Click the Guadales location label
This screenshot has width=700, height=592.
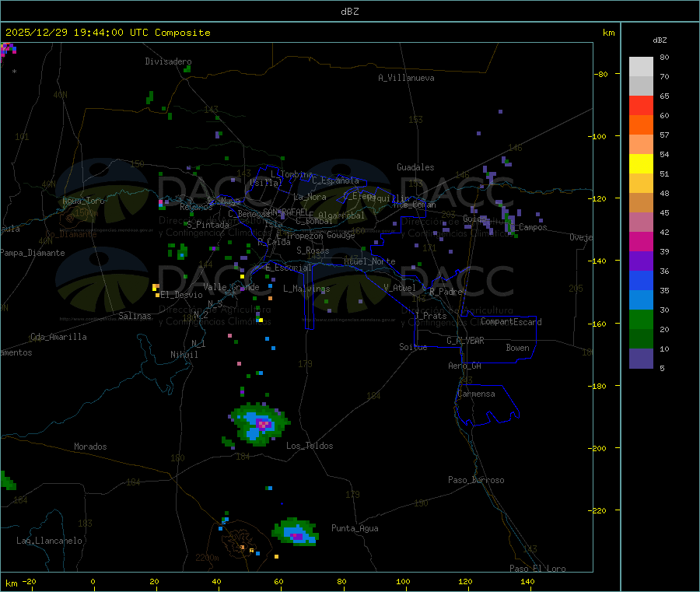coord(415,167)
